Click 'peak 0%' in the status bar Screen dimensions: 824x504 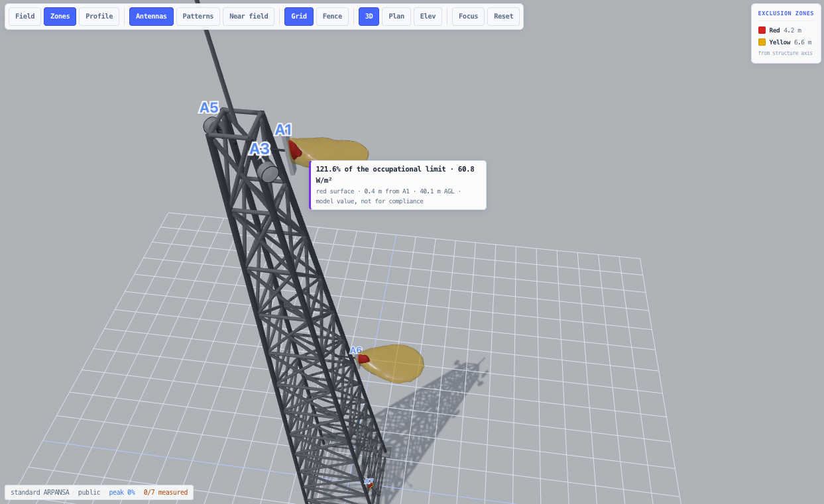(x=122, y=492)
